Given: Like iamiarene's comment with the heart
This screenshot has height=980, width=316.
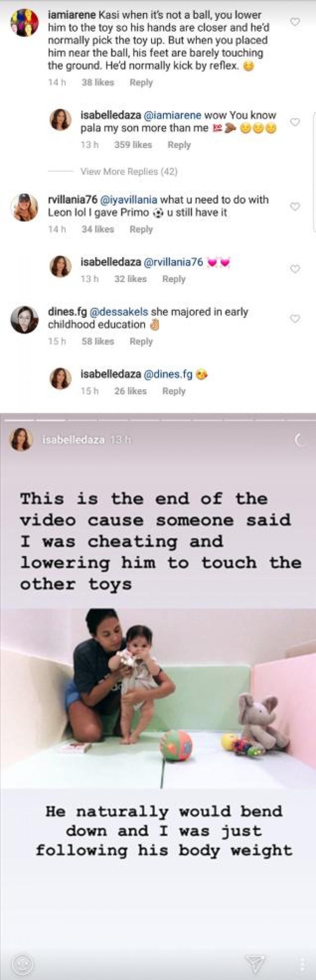Looking at the screenshot, I should pos(295,22).
